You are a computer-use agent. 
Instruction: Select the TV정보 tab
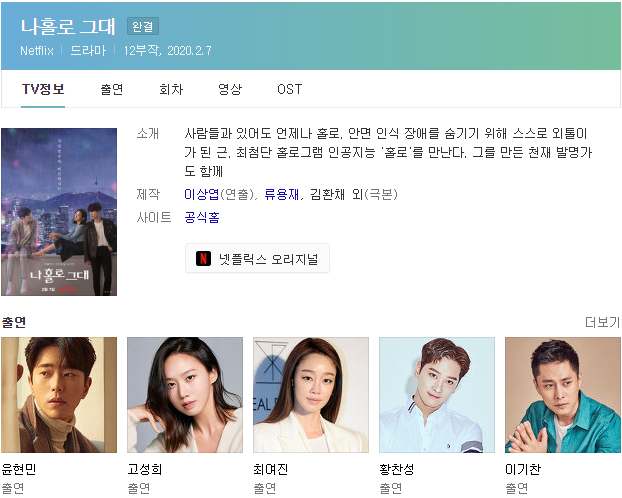(43, 89)
